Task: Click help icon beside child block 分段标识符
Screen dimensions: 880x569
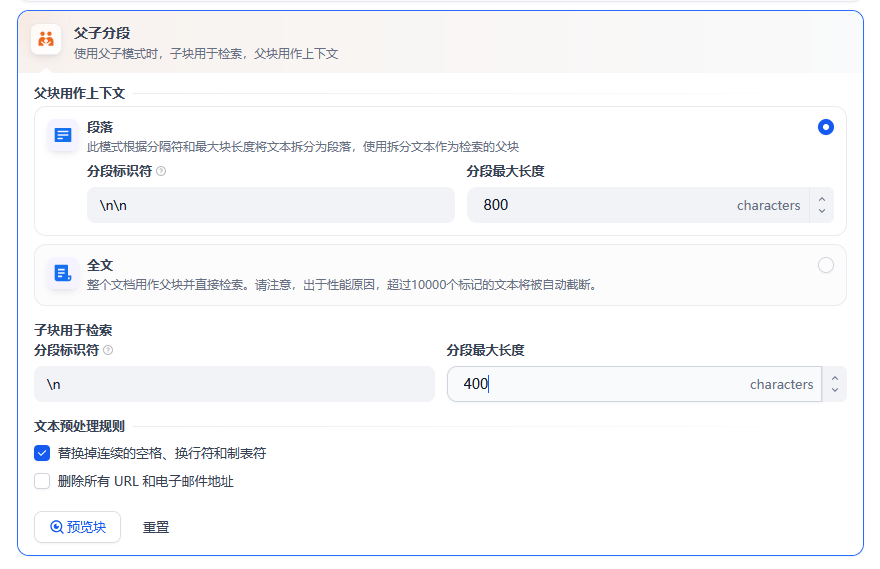Action: pos(108,350)
